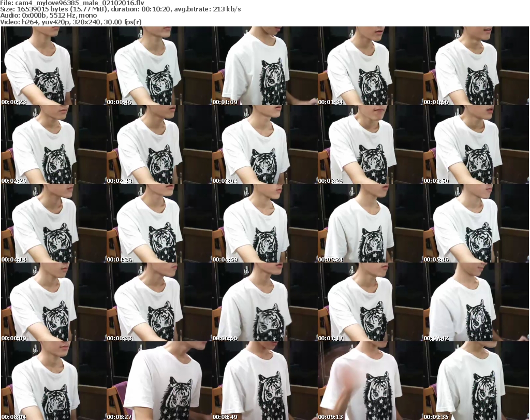Open the thumbnail frame stamped 00:00:23

[x=53, y=66]
